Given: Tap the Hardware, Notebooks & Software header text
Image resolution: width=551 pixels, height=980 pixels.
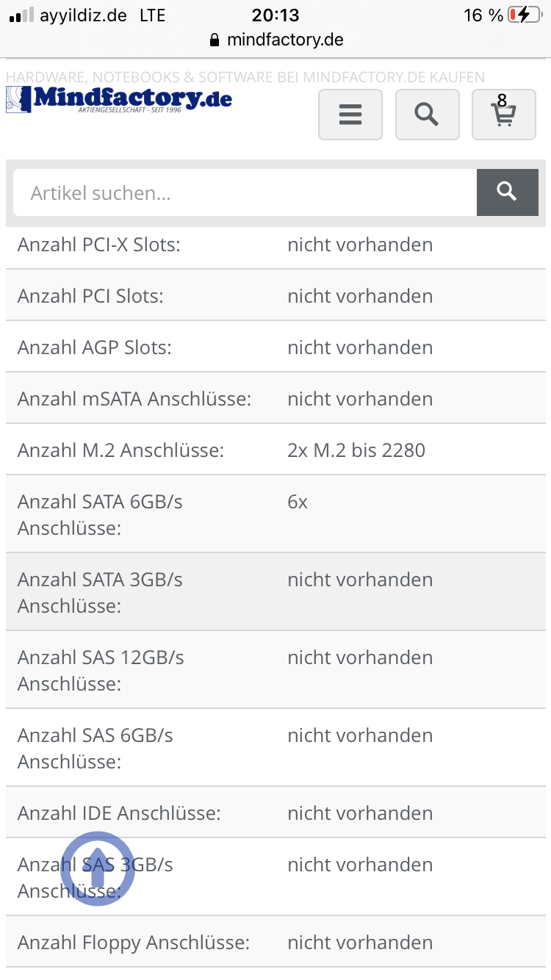Looking at the screenshot, I should [x=245, y=77].
